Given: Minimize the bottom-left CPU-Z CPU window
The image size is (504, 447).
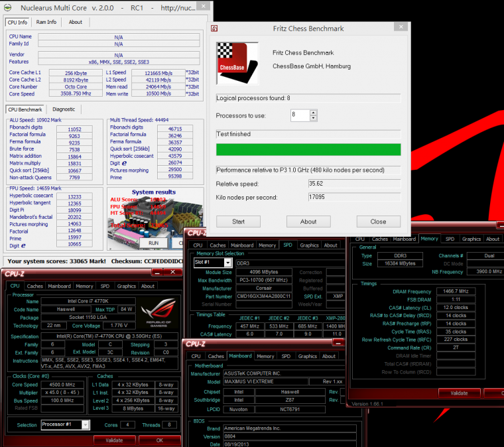Looking at the screenshot, I should tap(158, 273).
